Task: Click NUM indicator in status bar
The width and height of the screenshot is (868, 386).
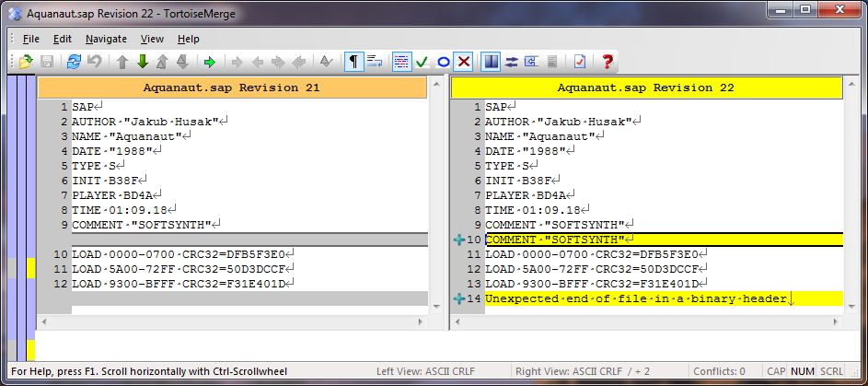Action: 802,371
